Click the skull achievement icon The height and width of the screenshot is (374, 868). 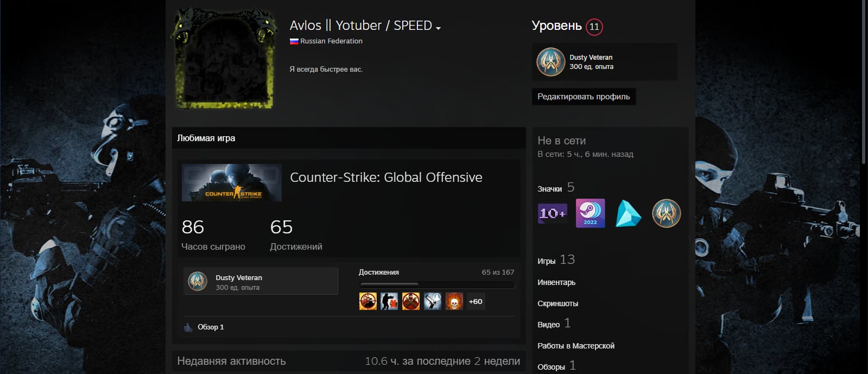click(454, 301)
